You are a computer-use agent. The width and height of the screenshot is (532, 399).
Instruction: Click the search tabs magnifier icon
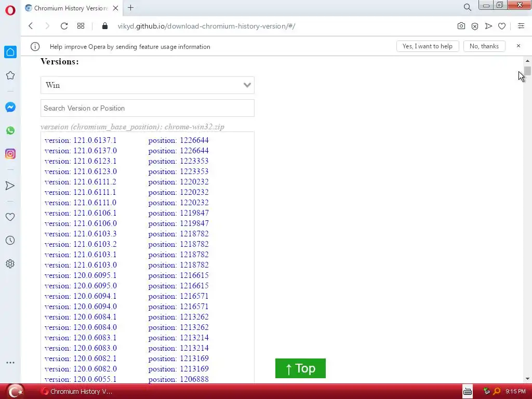tap(468, 7)
